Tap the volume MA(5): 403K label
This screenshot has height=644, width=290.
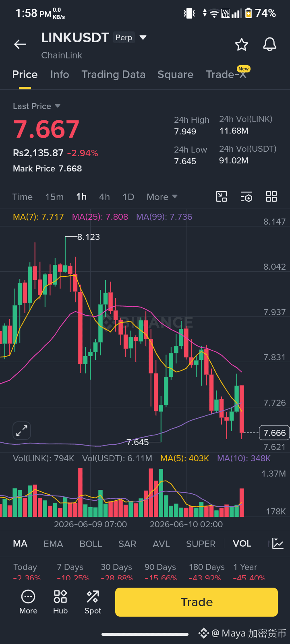(x=184, y=458)
